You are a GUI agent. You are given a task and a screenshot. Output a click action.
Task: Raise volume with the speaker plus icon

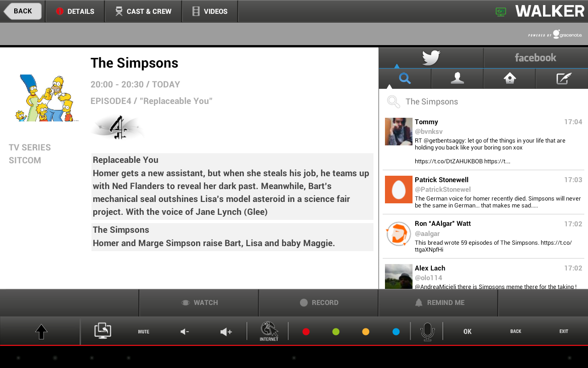[226, 332]
